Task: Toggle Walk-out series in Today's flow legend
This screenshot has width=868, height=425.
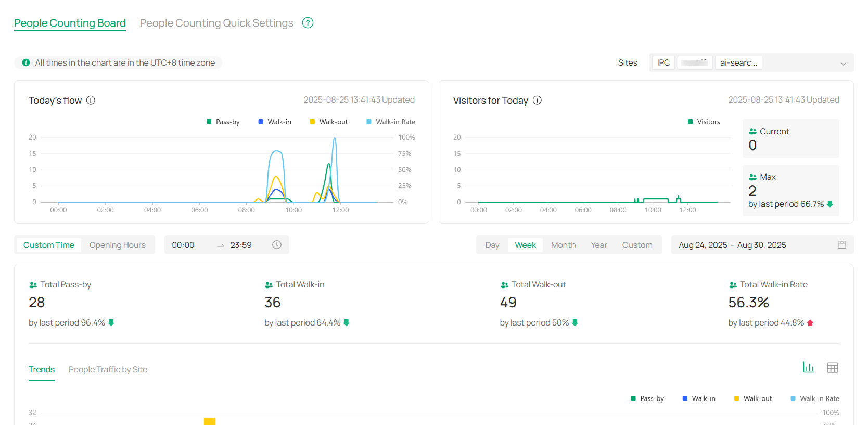Action: pos(328,122)
